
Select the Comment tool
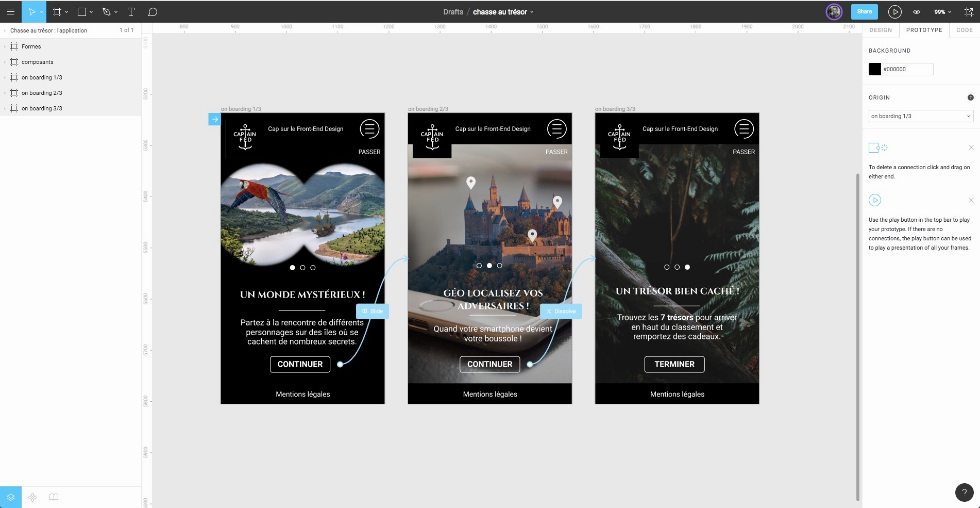[153, 11]
